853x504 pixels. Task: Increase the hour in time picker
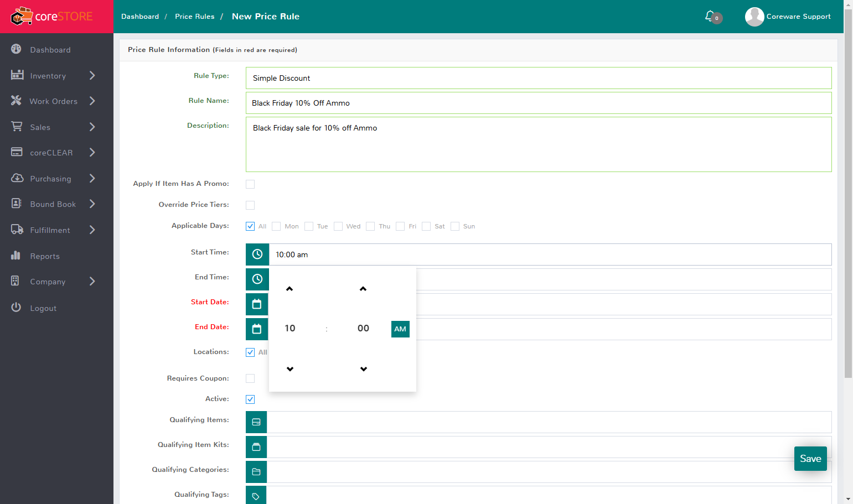pos(289,289)
